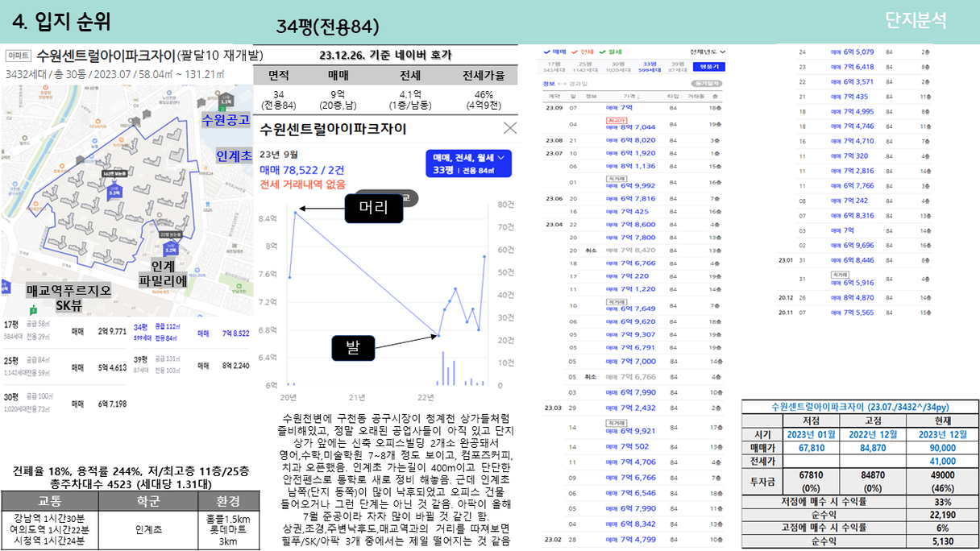Open the 30평 listing row priced 6억 7,198
Image resolution: width=980 pixels, height=551 pixels.
[x=66, y=403]
